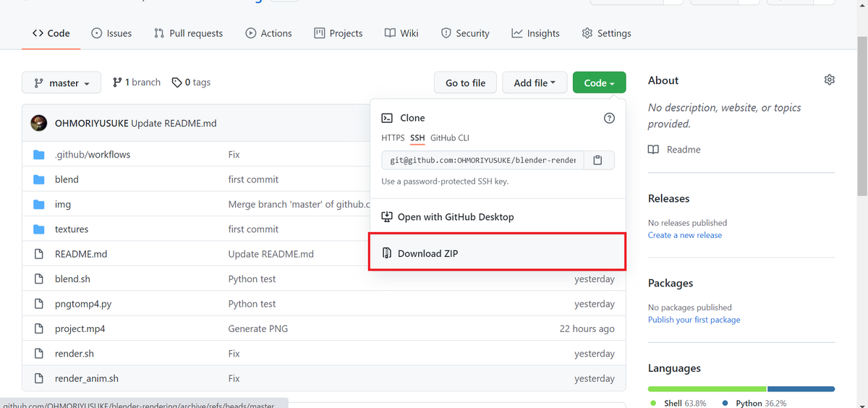Click the Shell segment of the language bar

[707, 388]
